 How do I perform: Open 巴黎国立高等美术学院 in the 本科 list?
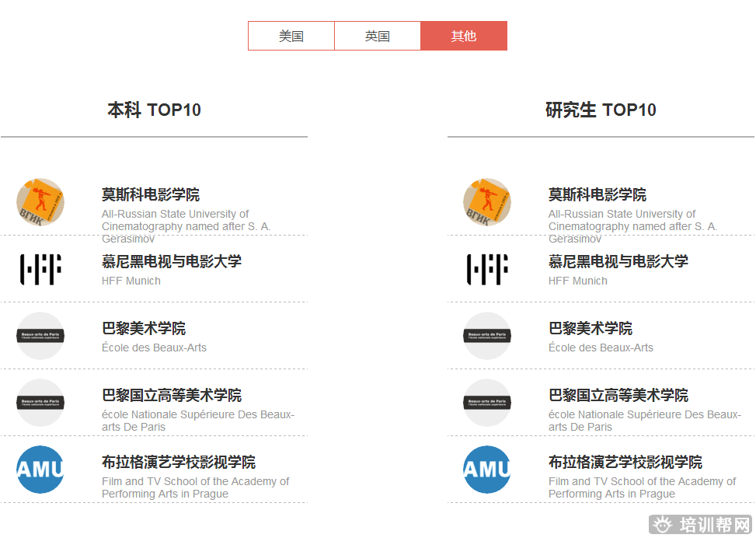click(172, 395)
